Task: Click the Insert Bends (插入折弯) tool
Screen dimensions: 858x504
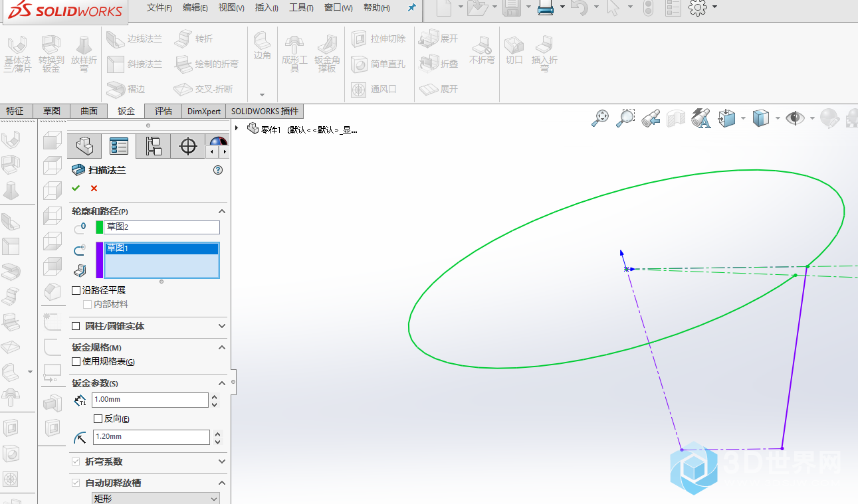Action: point(544,54)
